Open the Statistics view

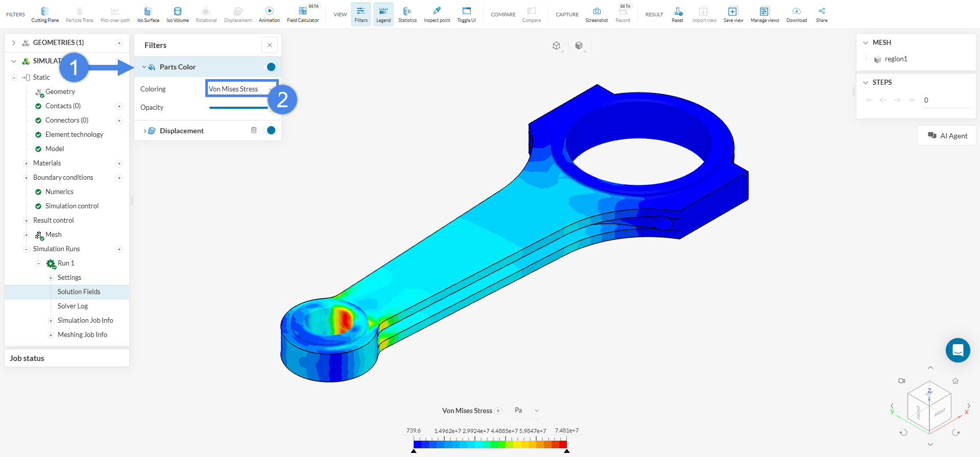(407, 14)
